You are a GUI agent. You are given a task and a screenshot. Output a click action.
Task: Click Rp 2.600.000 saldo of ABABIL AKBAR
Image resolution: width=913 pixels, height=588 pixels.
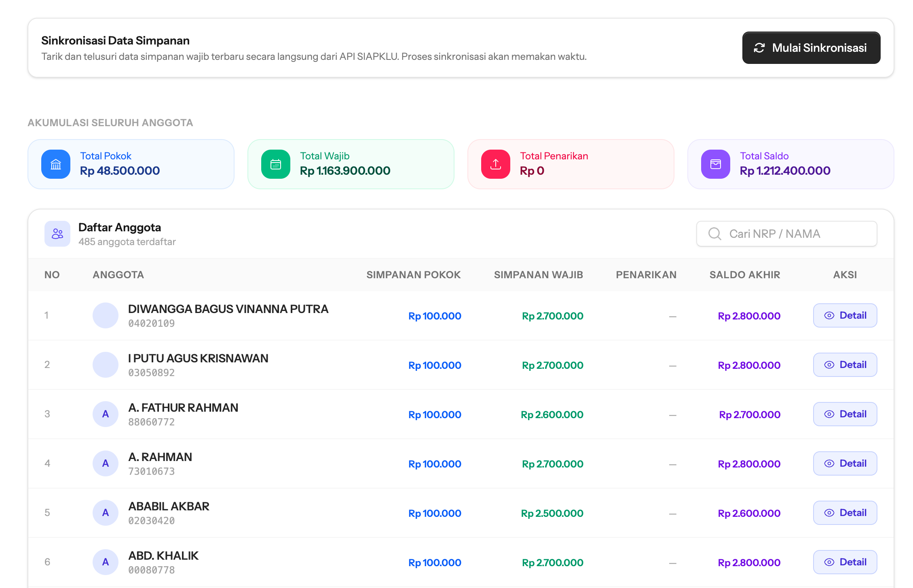749,513
